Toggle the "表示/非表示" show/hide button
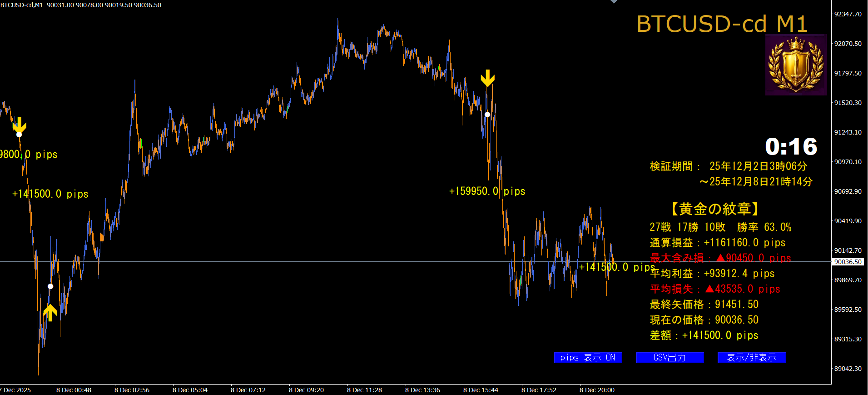 (x=751, y=358)
